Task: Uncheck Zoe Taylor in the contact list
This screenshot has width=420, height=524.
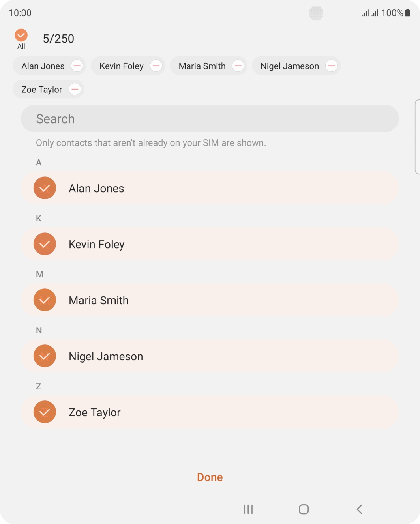Action: pos(45,412)
